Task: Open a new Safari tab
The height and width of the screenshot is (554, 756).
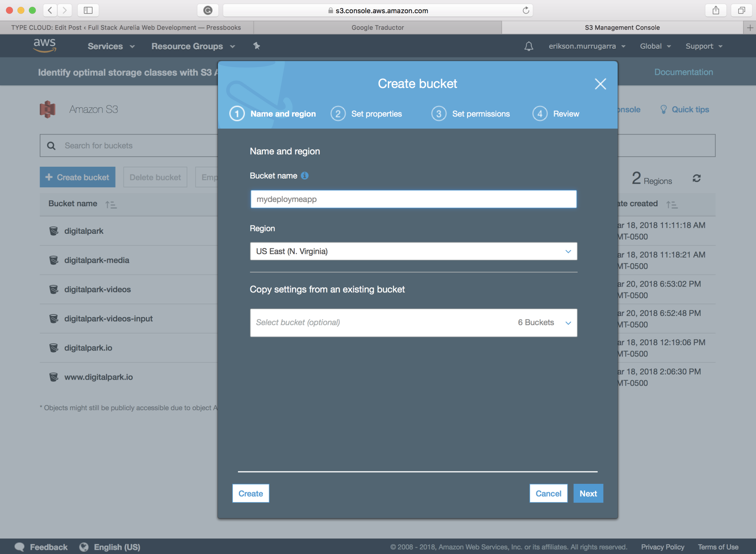Action: pyautogui.click(x=750, y=28)
